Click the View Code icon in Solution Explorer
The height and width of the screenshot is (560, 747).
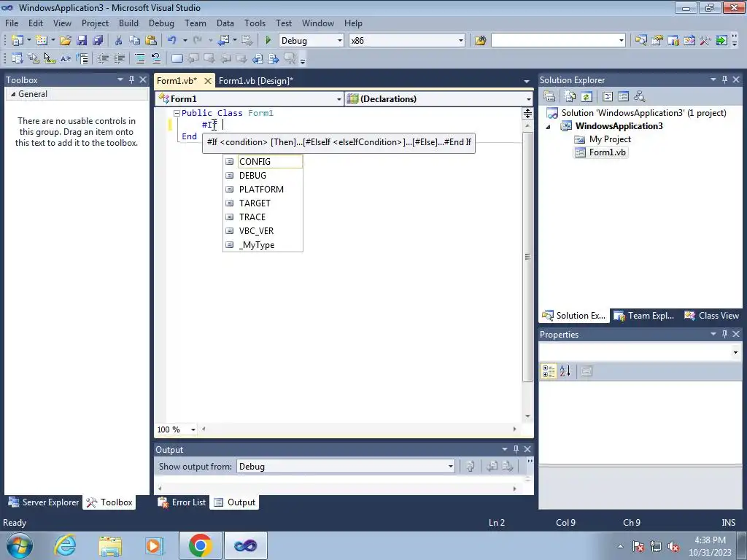coord(608,97)
